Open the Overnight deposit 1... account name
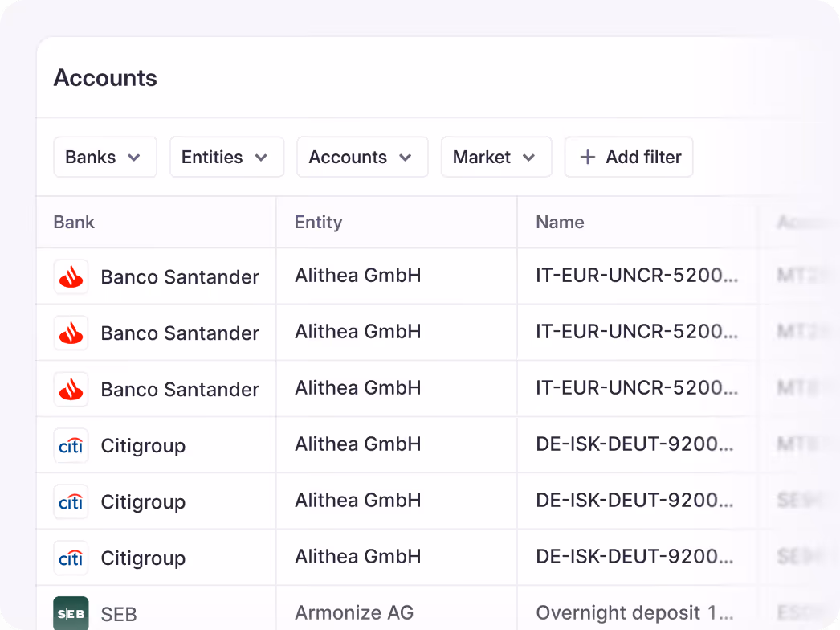This screenshot has width=840, height=630. click(x=634, y=612)
